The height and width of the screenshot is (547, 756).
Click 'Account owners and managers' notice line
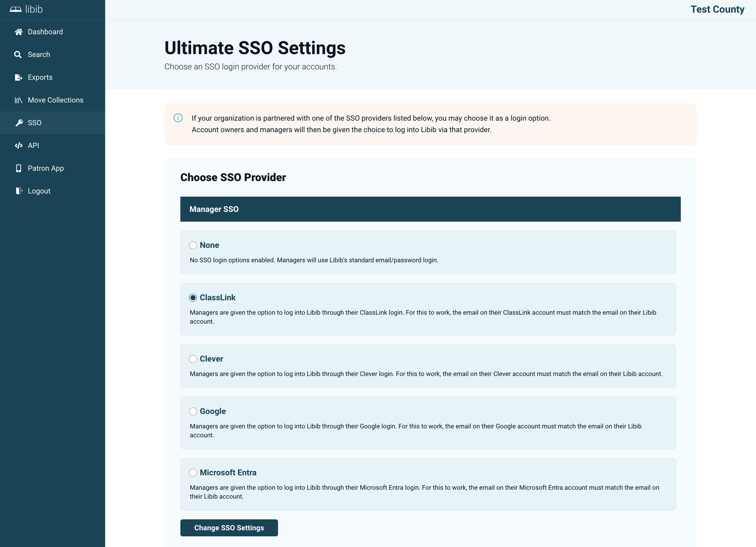341,130
